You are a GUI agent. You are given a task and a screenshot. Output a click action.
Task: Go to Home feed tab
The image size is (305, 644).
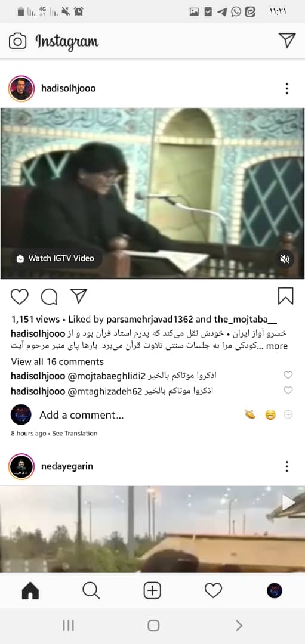point(30,591)
